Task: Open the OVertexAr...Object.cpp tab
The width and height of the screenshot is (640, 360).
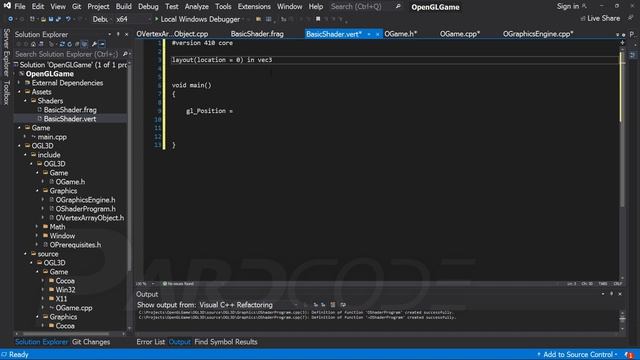Action: tap(172, 34)
